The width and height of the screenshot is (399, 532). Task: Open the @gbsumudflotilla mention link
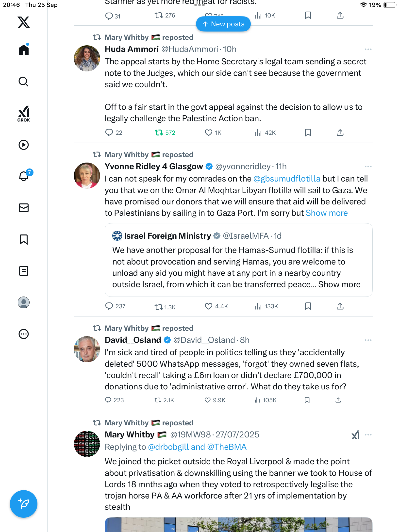pos(287,179)
